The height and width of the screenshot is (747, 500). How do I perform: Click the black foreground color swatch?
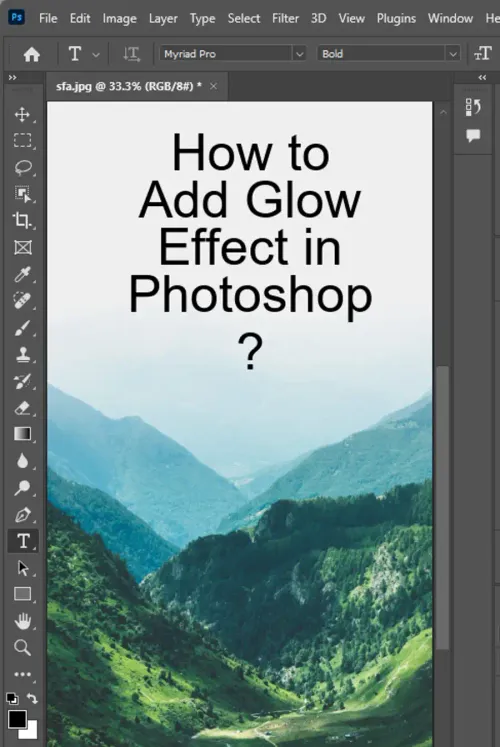coord(17,719)
